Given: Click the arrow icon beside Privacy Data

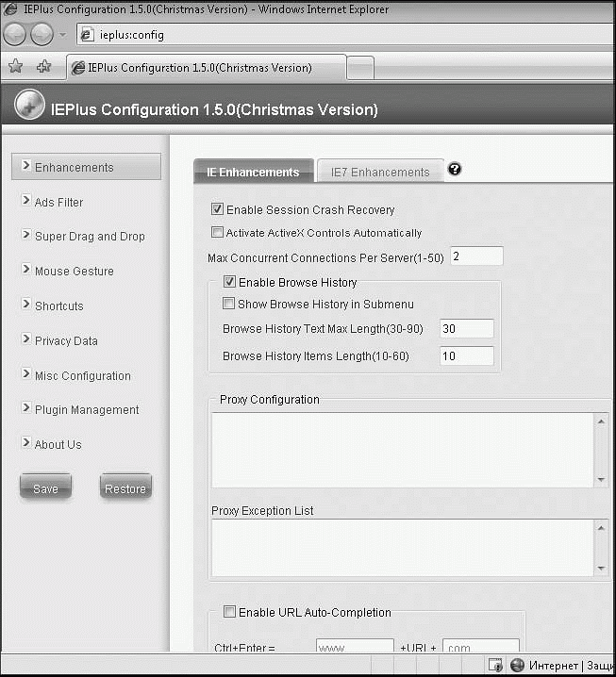Looking at the screenshot, I should pos(25,338).
